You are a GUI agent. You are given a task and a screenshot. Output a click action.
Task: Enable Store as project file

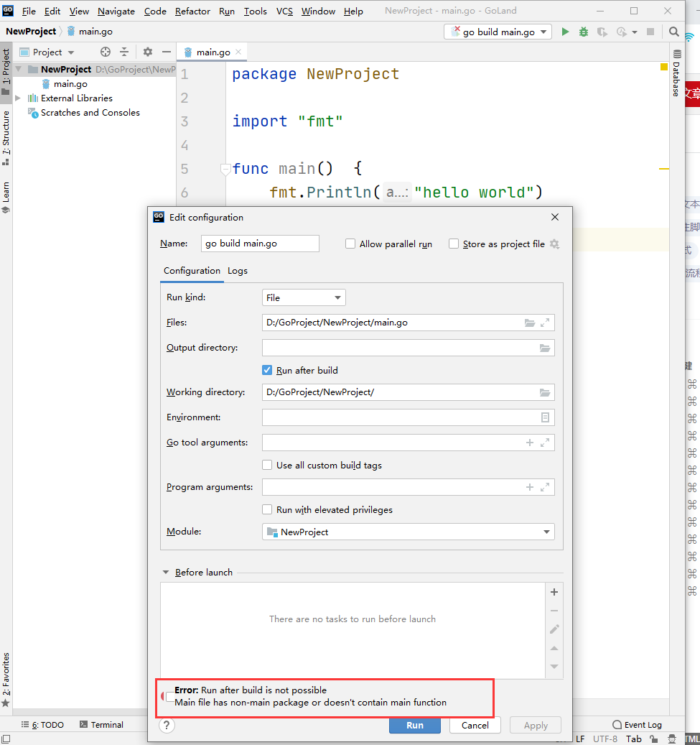pyautogui.click(x=454, y=244)
